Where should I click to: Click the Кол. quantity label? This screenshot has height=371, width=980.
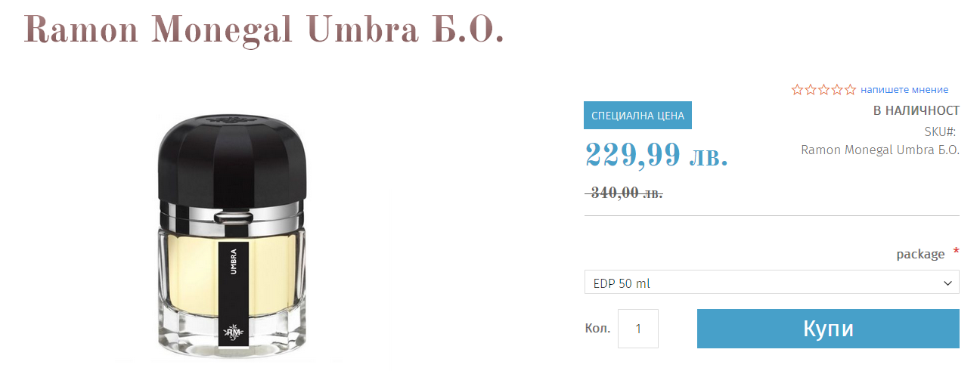[x=597, y=329]
